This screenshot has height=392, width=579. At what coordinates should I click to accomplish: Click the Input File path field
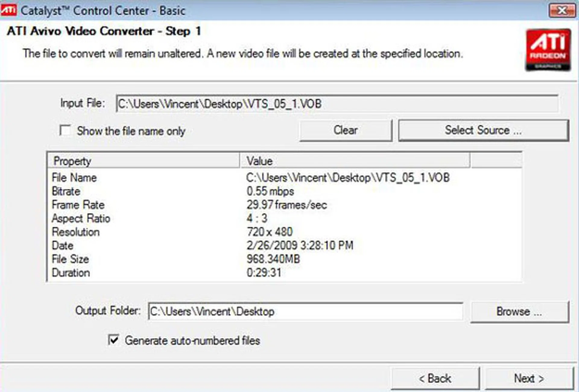(337, 104)
